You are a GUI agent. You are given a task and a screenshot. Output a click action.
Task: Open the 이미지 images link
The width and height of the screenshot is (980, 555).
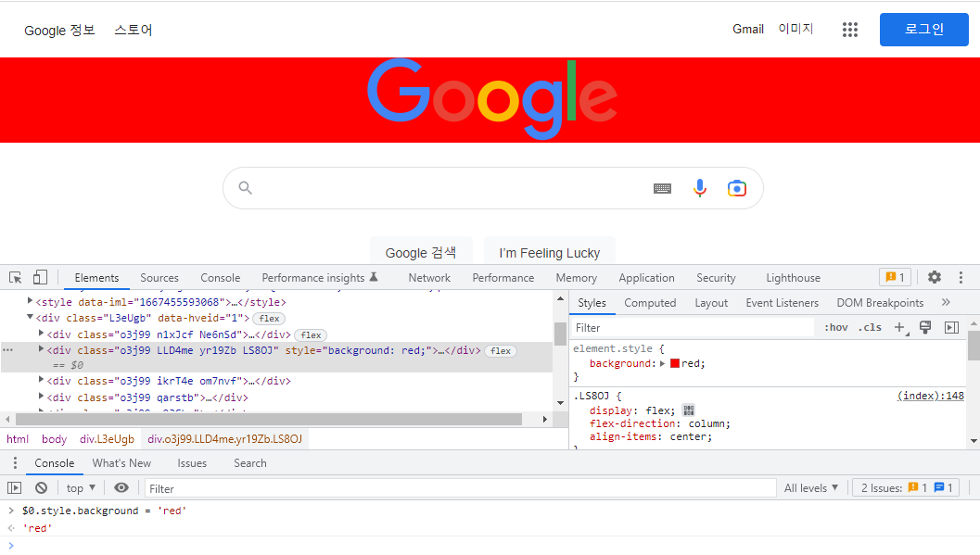(795, 29)
